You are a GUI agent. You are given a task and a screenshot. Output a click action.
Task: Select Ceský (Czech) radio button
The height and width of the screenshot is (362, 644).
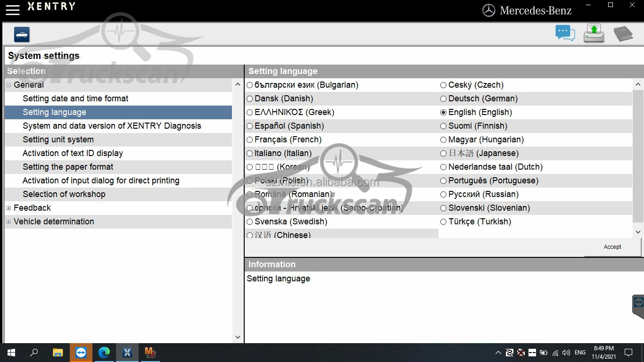coord(443,85)
